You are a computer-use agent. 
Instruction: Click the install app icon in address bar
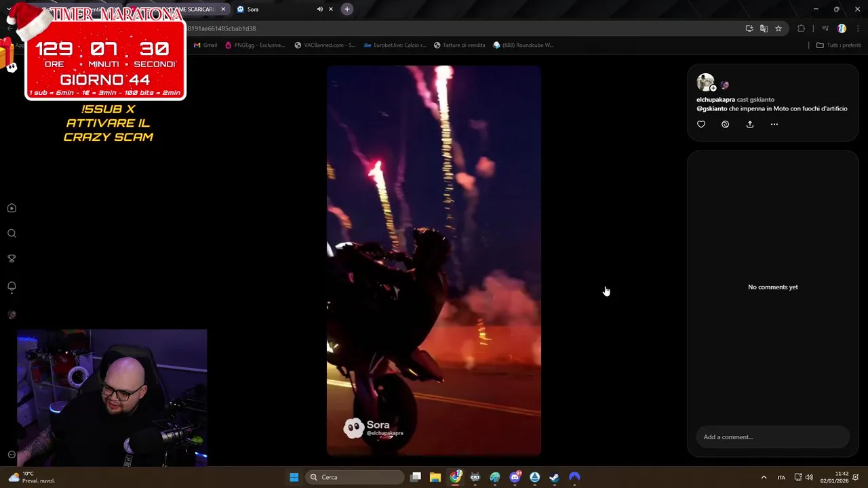tap(749, 28)
